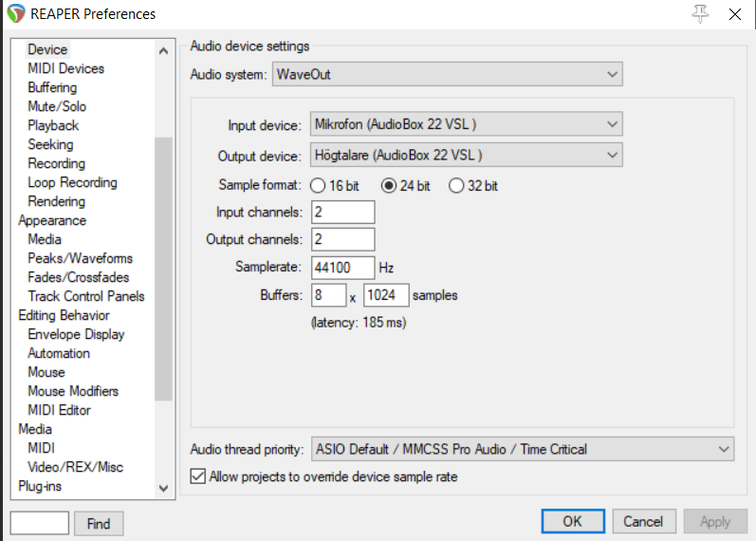
Task: Expand the Input device dropdown
Action: pyautogui.click(x=467, y=124)
